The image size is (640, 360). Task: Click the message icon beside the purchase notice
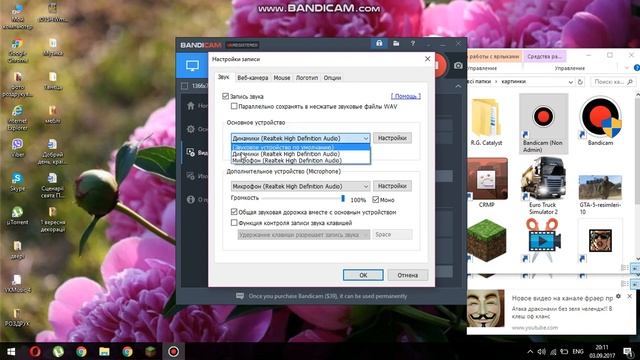click(x=240, y=296)
